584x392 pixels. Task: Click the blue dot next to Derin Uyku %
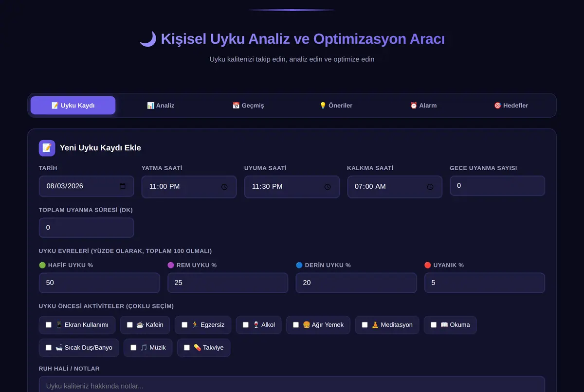point(299,265)
